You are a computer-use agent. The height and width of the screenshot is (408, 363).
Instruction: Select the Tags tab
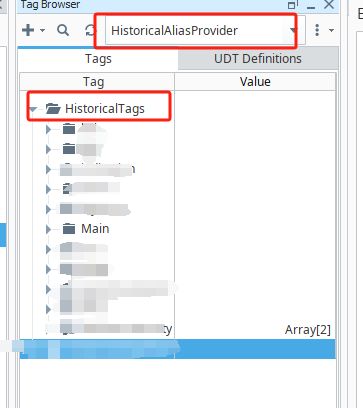[98, 59]
